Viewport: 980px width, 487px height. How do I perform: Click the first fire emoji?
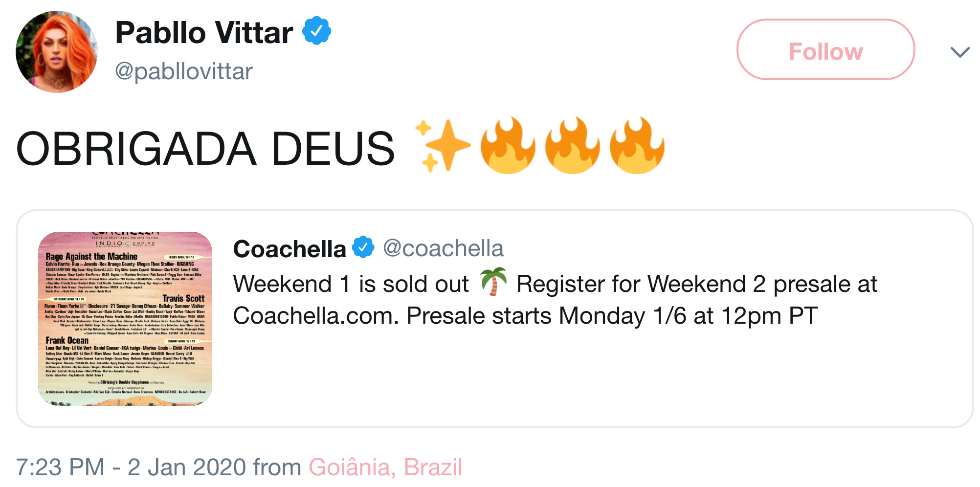pyautogui.click(x=508, y=146)
